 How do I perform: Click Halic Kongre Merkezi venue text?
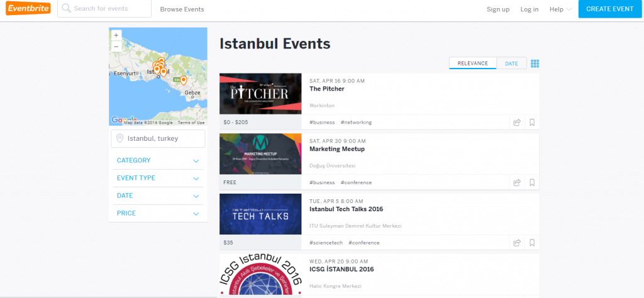click(x=335, y=286)
